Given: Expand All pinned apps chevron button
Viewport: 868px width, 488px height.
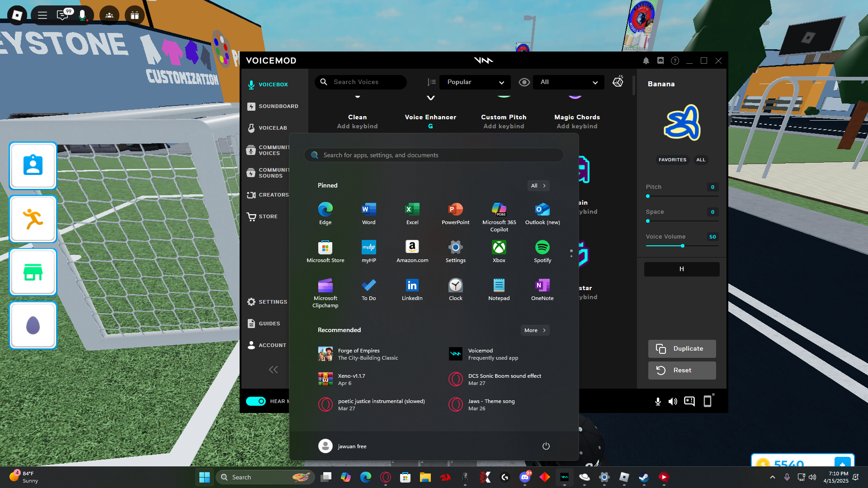Looking at the screenshot, I should 538,186.
